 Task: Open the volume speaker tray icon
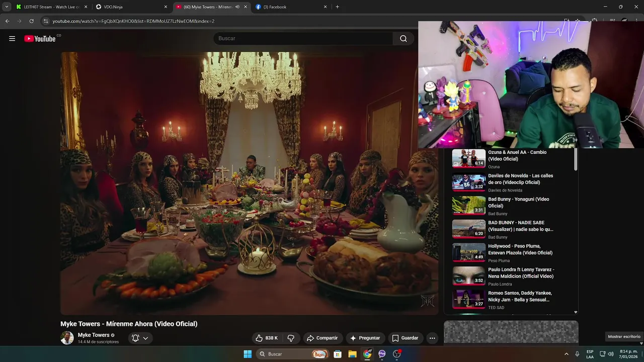pos(611,354)
